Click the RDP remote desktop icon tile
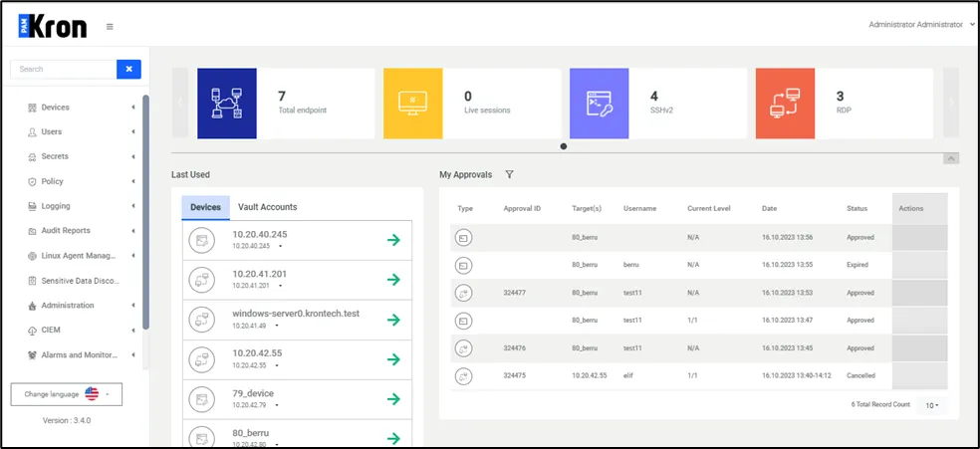 click(x=786, y=103)
